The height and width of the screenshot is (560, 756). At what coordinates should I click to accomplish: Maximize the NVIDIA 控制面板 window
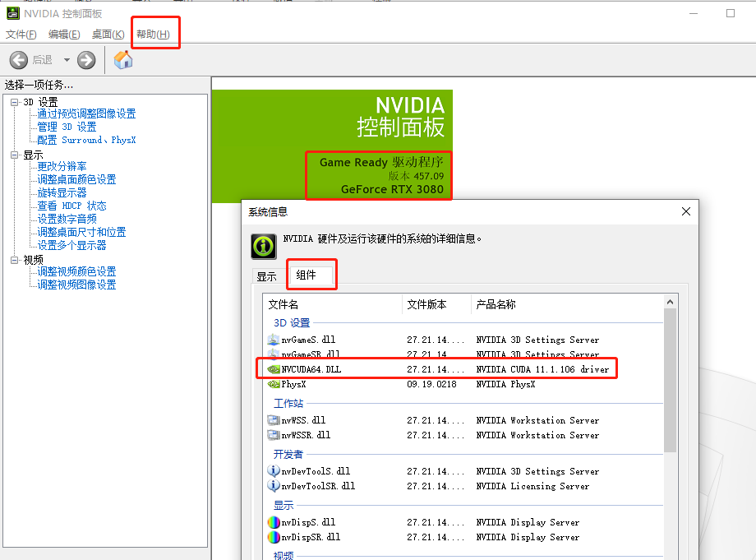tap(731, 13)
